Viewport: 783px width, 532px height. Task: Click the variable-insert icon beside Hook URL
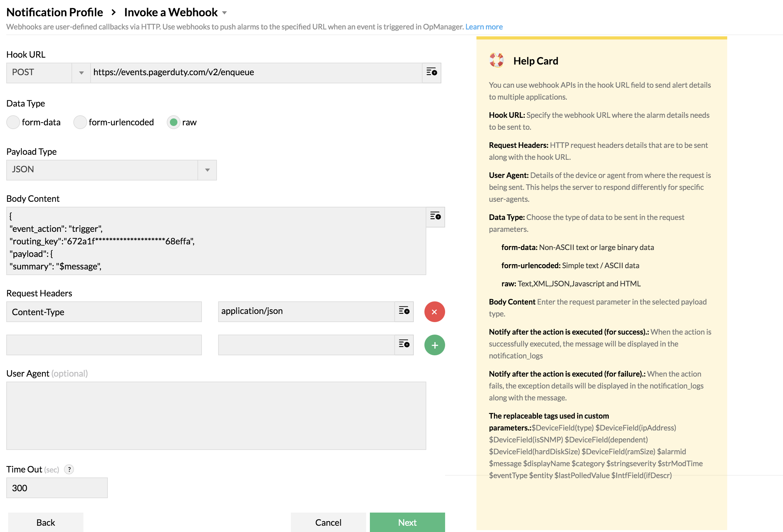[431, 72]
